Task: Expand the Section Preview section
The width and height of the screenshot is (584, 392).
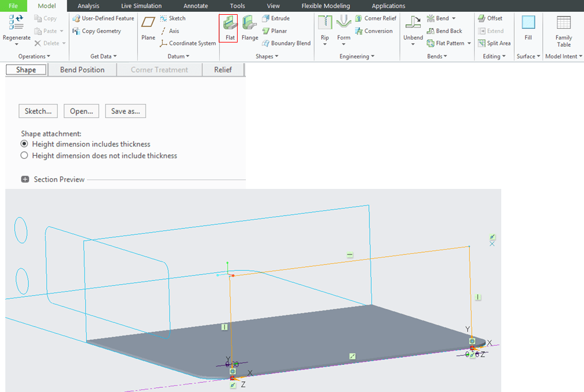Action: click(x=25, y=179)
